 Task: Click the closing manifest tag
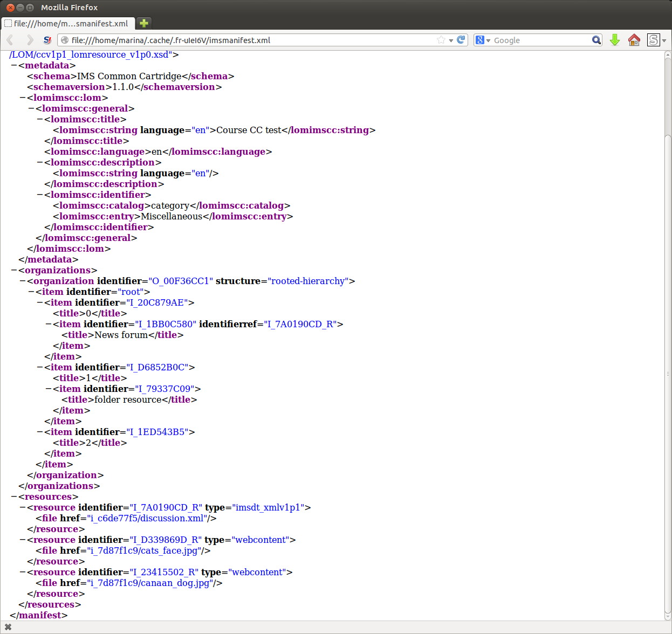coord(39,615)
